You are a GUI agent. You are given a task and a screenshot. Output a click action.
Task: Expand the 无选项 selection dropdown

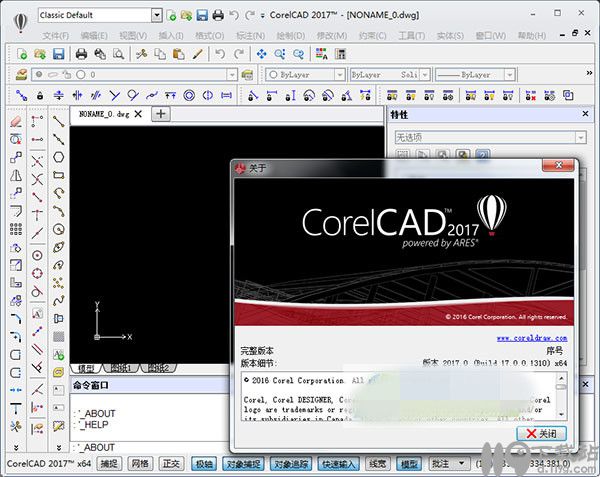pos(580,137)
